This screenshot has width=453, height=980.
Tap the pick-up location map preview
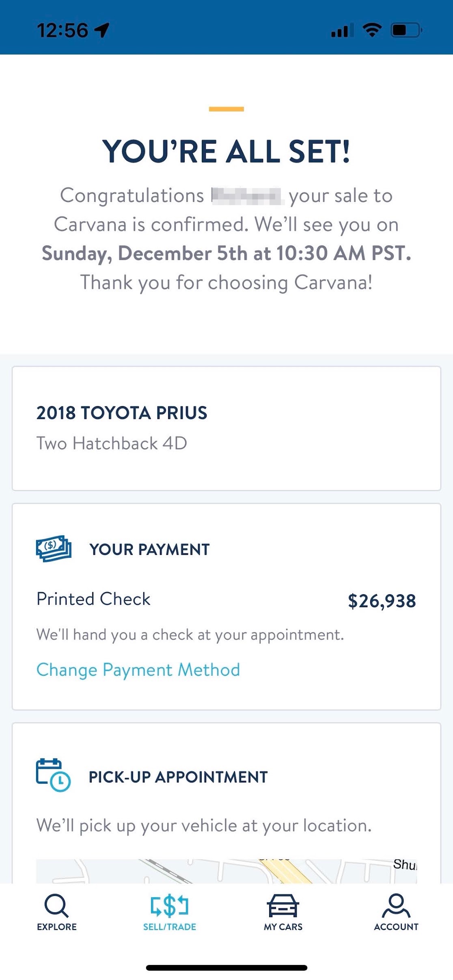(x=226, y=871)
